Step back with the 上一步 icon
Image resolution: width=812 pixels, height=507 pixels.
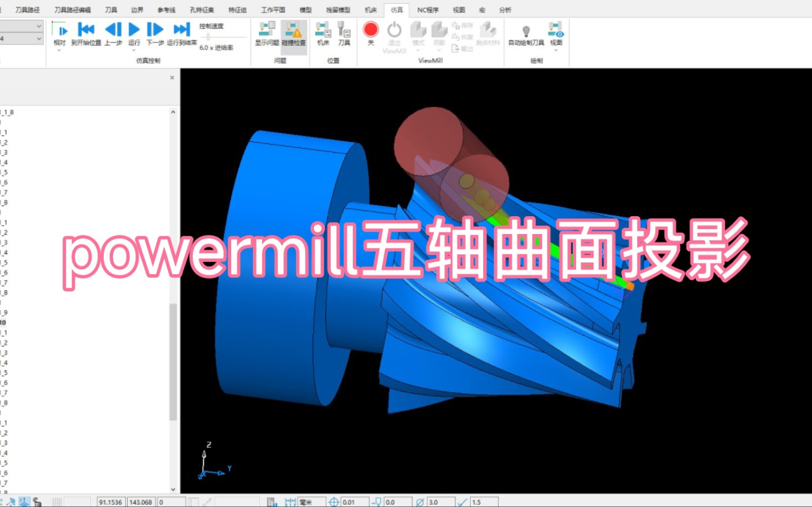tap(113, 29)
